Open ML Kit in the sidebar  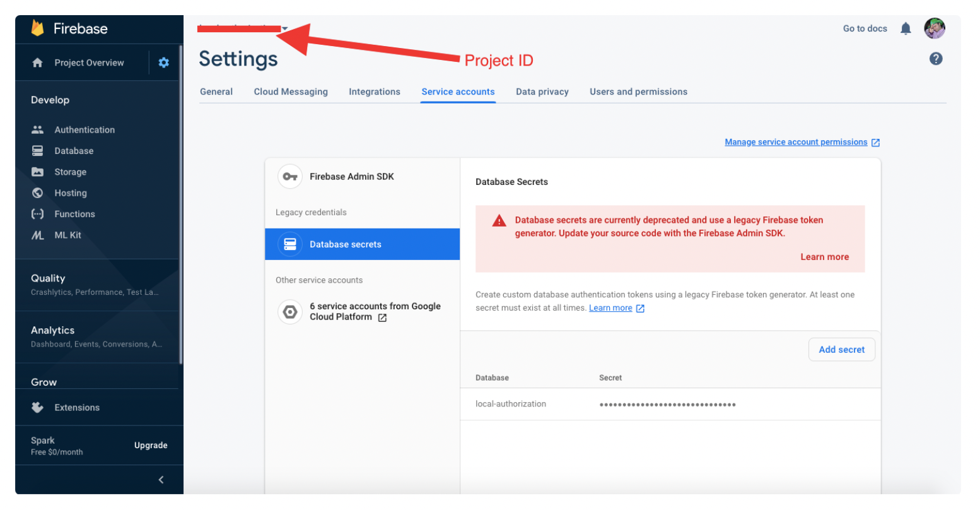[67, 235]
